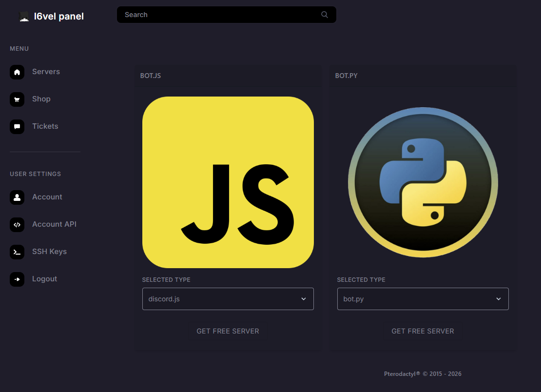Image resolution: width=541 pixels, height=392 pixels.
Task: Click the search magnifier icon
Action: (325, 15)
